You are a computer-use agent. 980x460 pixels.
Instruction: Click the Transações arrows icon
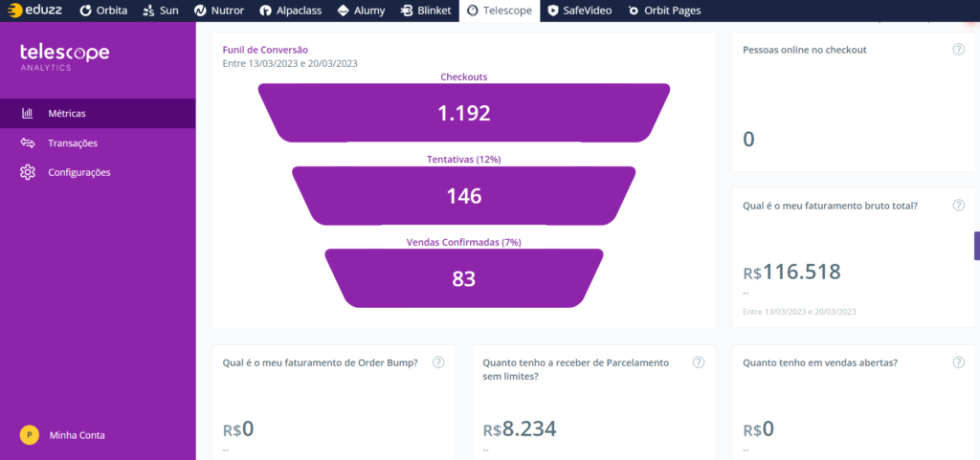27,142
